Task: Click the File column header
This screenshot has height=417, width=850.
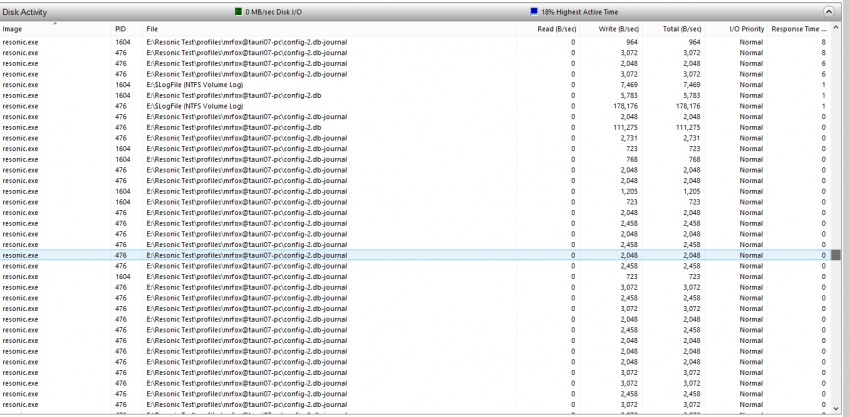Action: [x=152, y=29]
